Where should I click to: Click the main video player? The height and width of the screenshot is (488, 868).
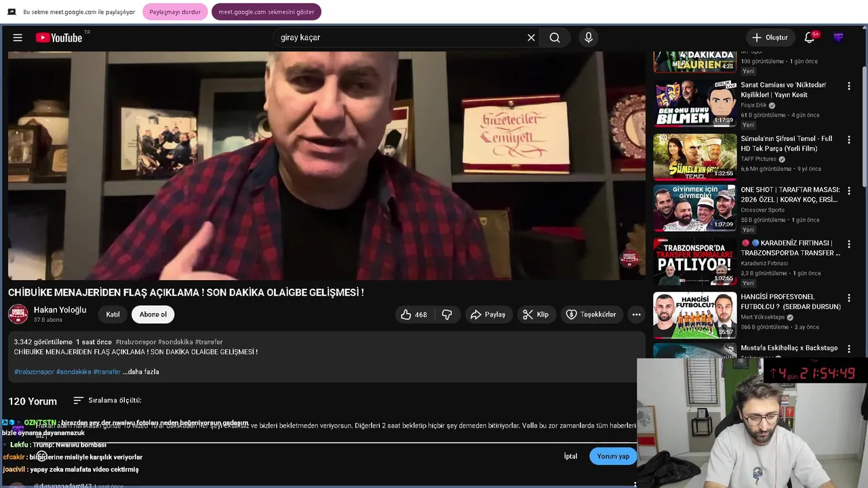pos(327,166)
